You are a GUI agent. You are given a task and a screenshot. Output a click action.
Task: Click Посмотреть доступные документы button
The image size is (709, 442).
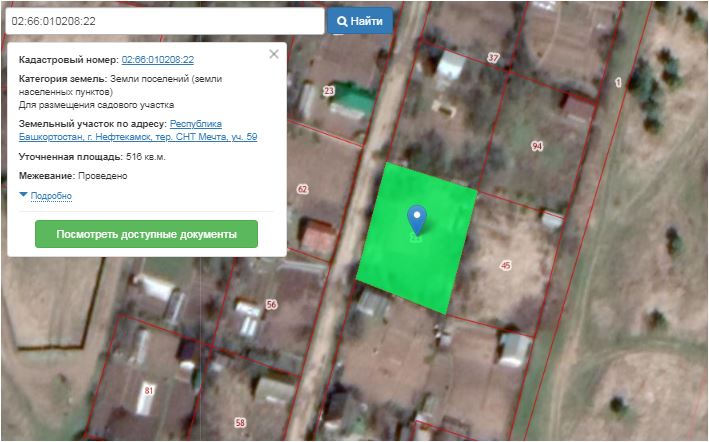[x=146, y=234]
